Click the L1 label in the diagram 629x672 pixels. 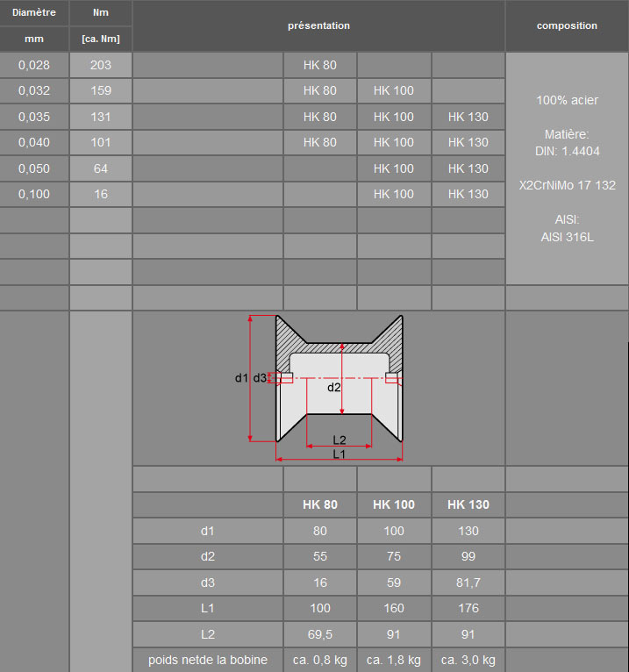point(339,454)
